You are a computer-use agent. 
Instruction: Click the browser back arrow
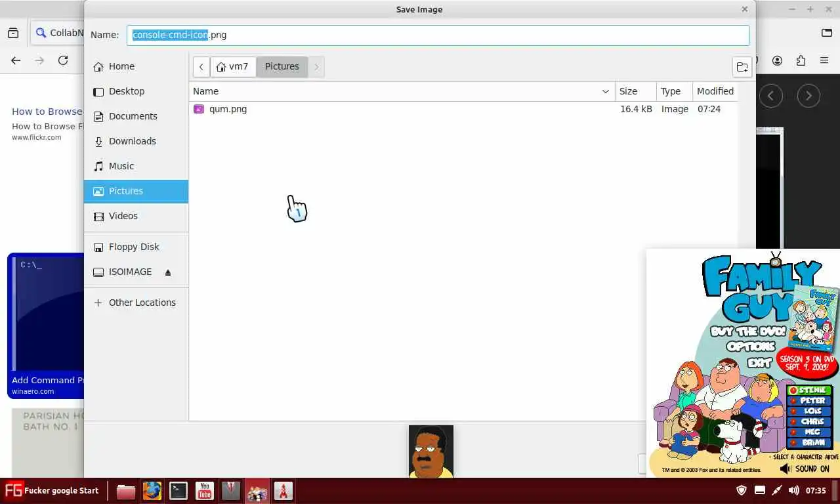pyautogui.click(x=16, y=60)
